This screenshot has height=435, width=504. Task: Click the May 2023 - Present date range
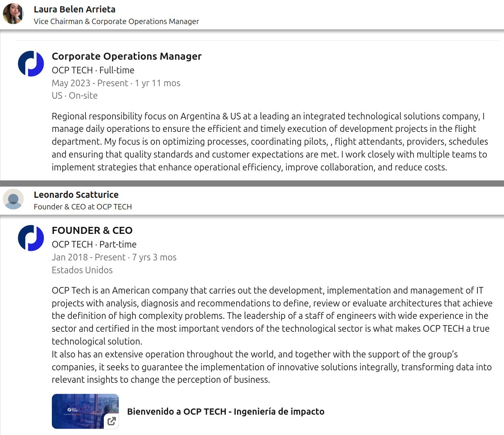[x=90, y=83]
